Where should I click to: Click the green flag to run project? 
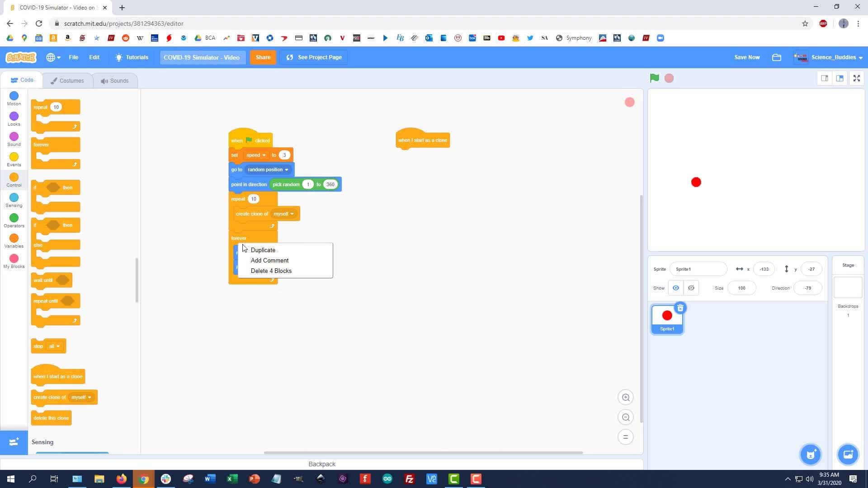654,78
